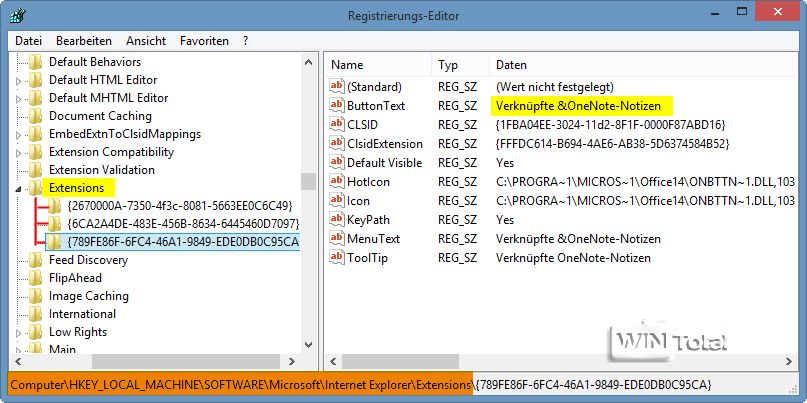The width and height of the screenshot is (807, 403).
Task: Click the folder icon of Extensions key
Action: point(36,188)
